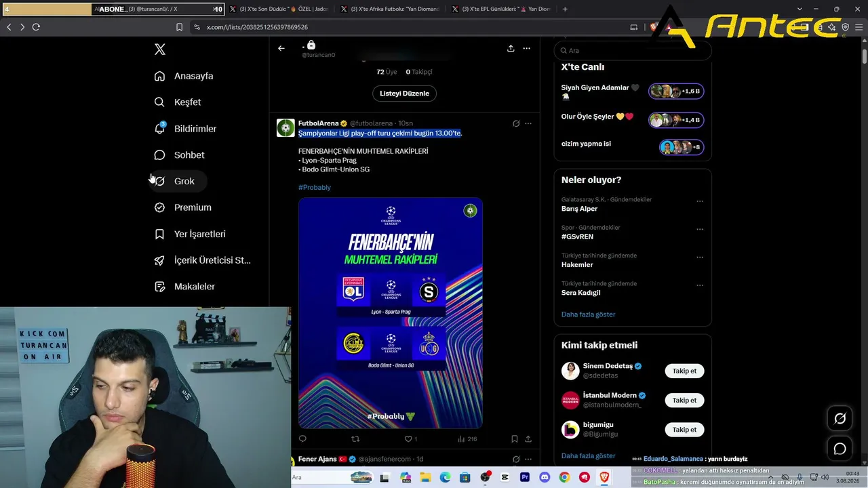Image resolution: width=868 pixels, height=488 pixels.
Task: Open more options on Fener Ajans tweet
Action: point(528,459)
